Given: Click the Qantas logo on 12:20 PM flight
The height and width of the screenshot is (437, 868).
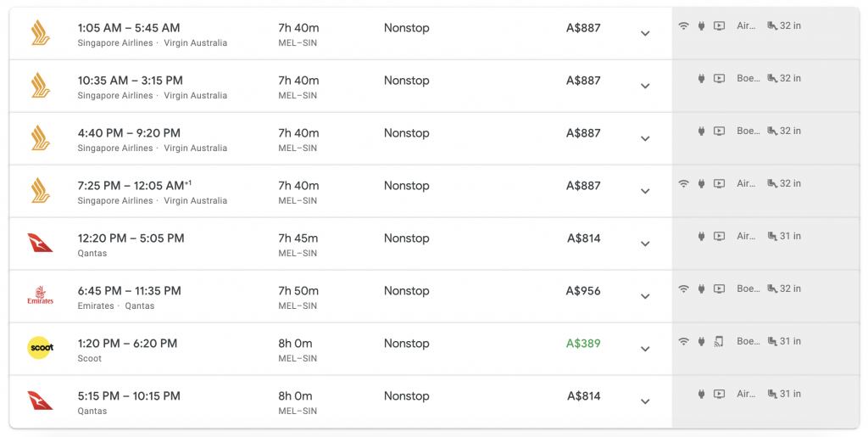Looking at the screenshot, I should pyautogui.click(x=41, y=243).
